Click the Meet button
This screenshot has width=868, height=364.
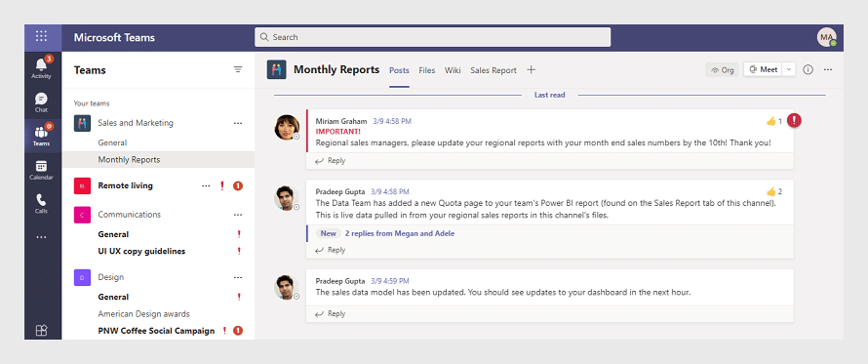[764, 70]
